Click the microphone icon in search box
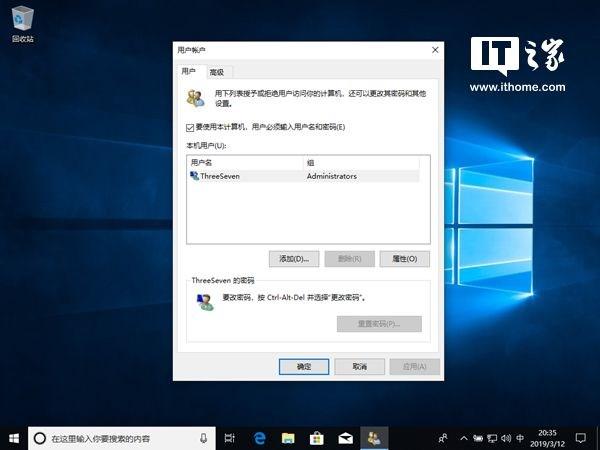 point(204,438)
